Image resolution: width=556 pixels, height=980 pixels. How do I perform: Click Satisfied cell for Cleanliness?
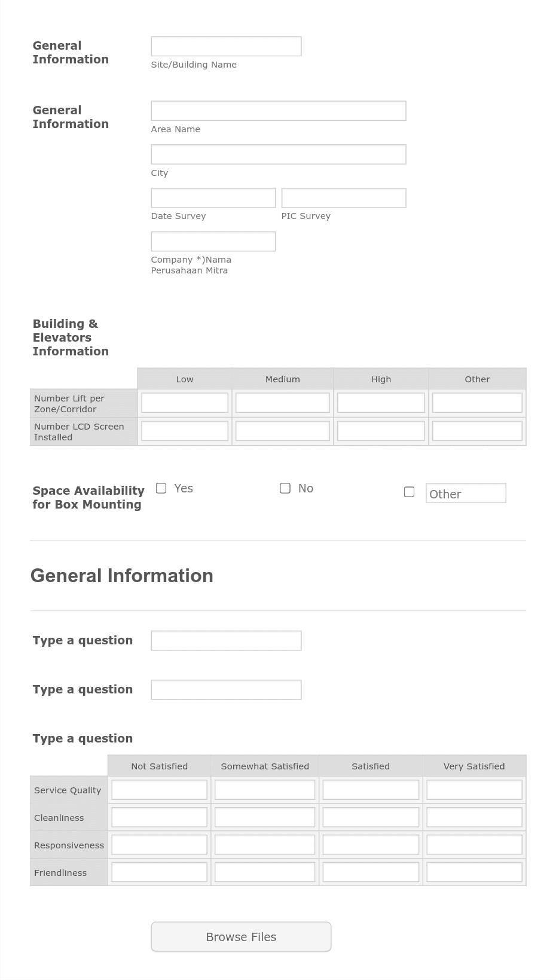coord(370,817)
